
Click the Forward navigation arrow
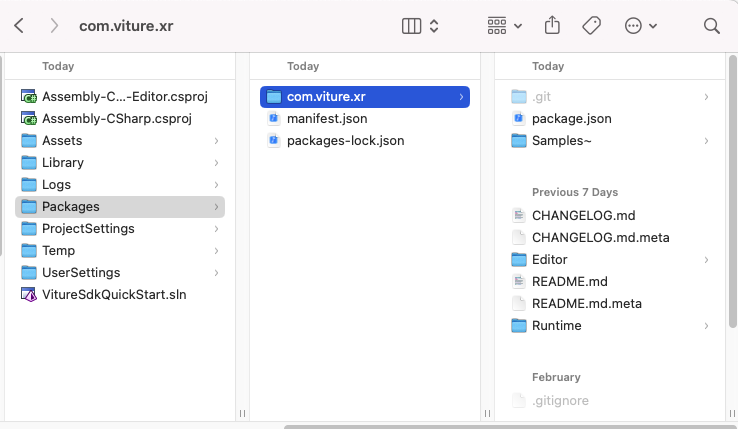click(54, 26)
